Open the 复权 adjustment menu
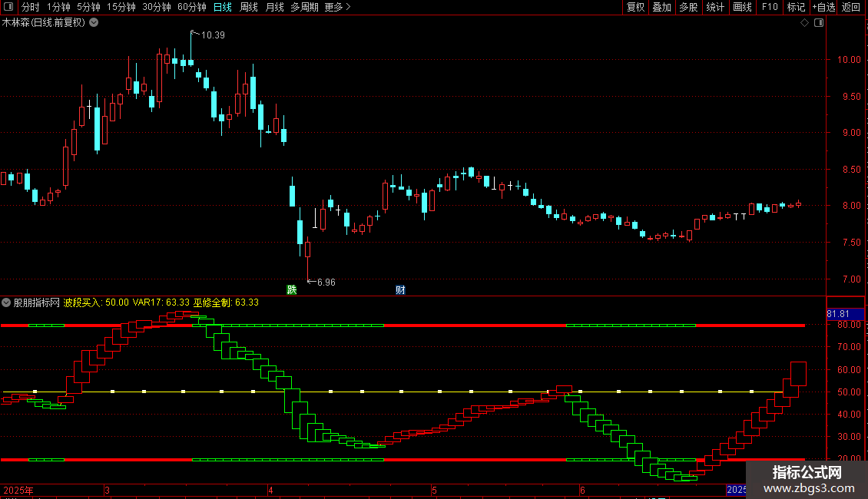The width and height of the screenshot is (868, 499). click(x=635, y=7)
